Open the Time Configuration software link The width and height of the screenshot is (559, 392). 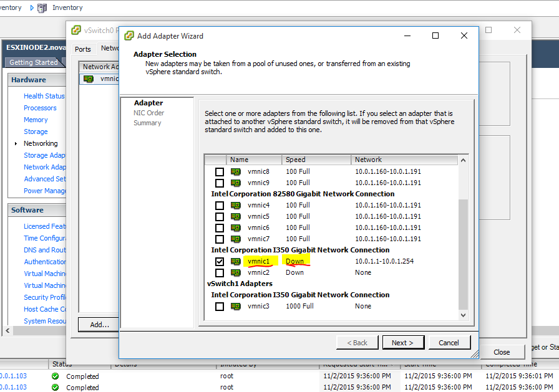tap(44, 238)
